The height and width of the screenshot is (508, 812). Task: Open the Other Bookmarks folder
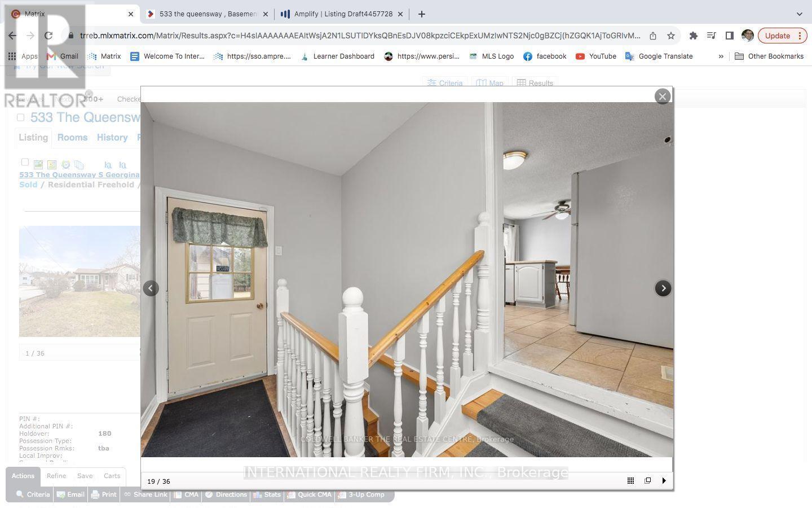[x=769, y=56]
